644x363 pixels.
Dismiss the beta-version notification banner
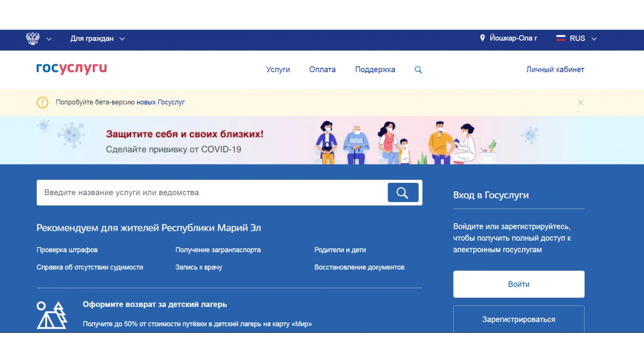tap(581, 103)
